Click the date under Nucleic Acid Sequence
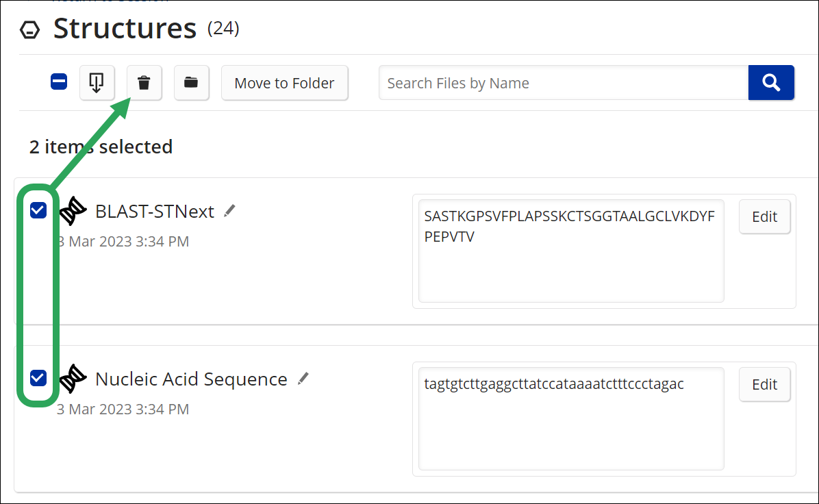The image size is (819, 504). [x=123, y=409]
